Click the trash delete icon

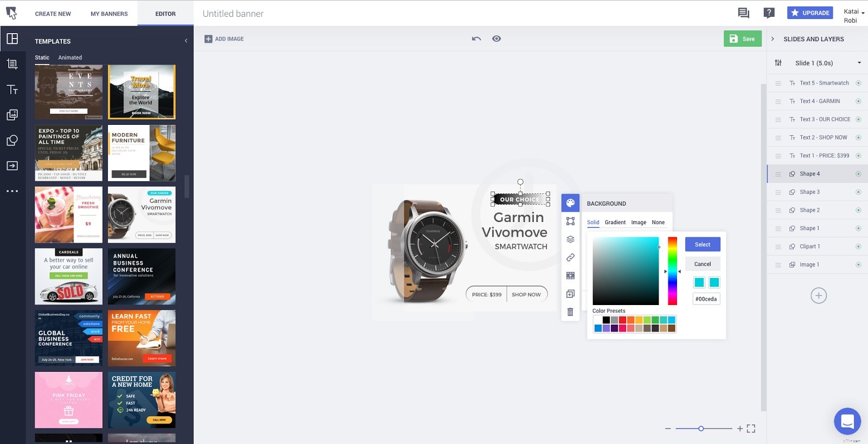pyautogui.click(x=570, y=312)
